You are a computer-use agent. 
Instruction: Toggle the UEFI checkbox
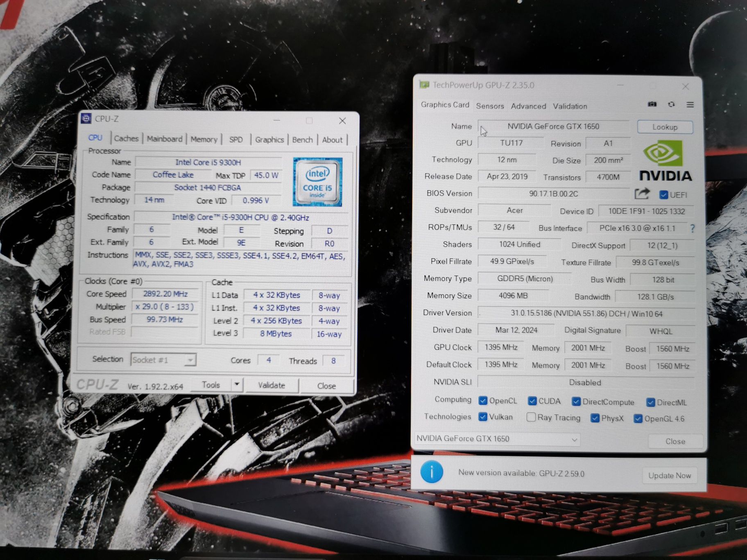pos(663,195)
